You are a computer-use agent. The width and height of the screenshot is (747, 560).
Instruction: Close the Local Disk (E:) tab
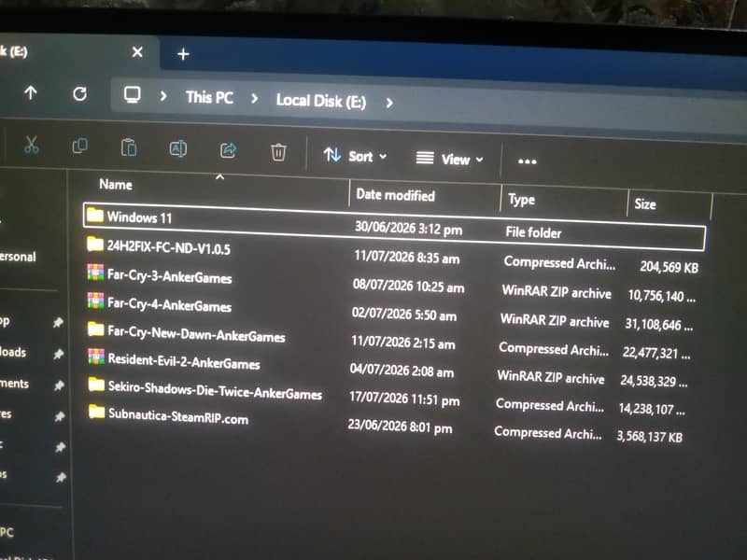click(137, 51)
